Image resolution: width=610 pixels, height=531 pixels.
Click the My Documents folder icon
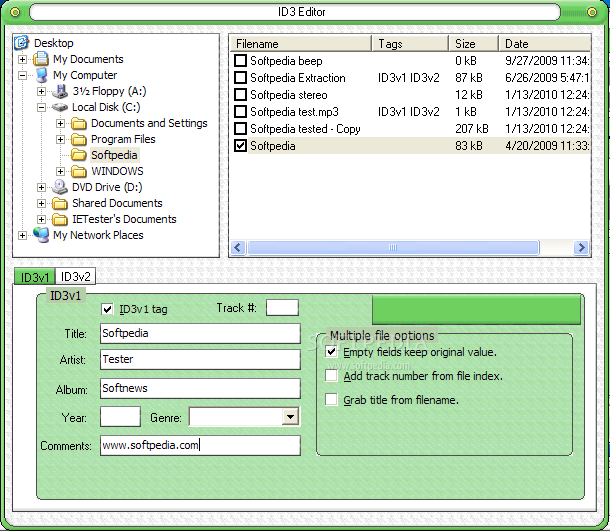41,59
